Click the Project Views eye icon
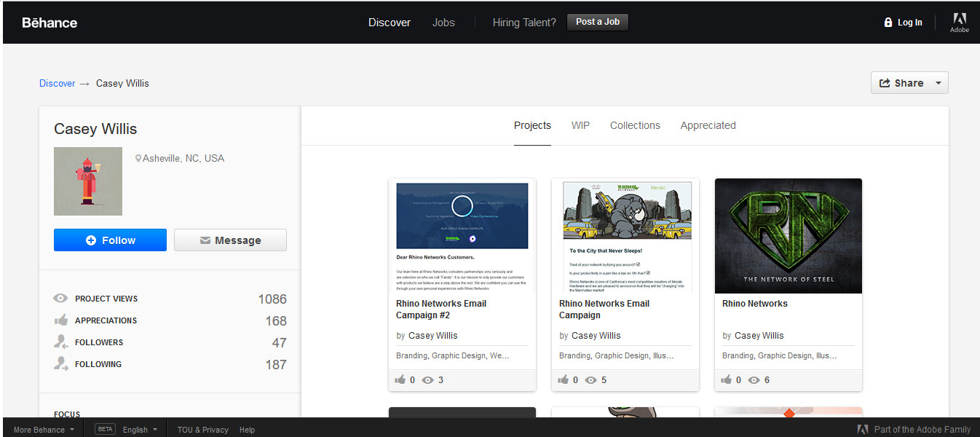Image resolution: width=980 pixels, height=437 pixels. (x=61, y=299)
